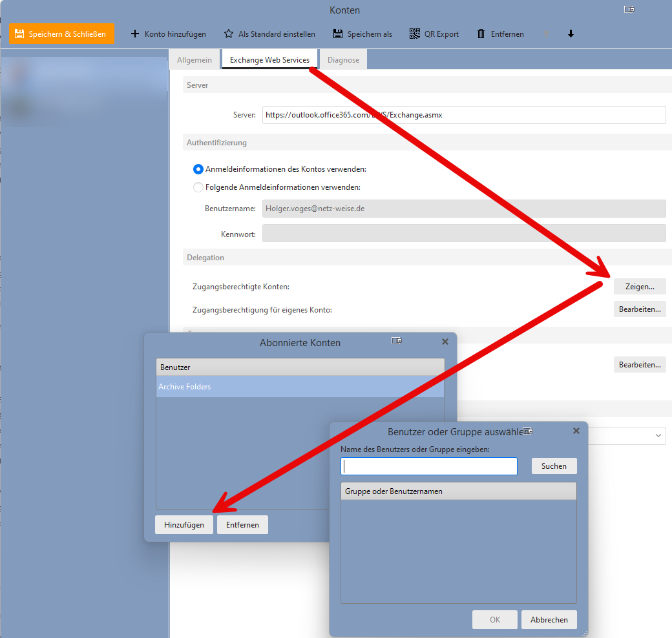Move account down with the down arrow
This screenshot has height=638, width=672.
pyautogui.click(x=571, y=34)
